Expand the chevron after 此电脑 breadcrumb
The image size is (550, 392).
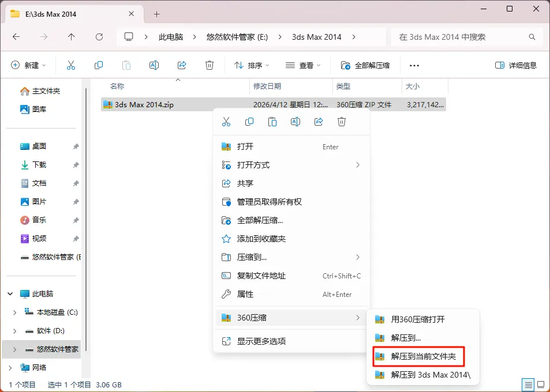194,37
